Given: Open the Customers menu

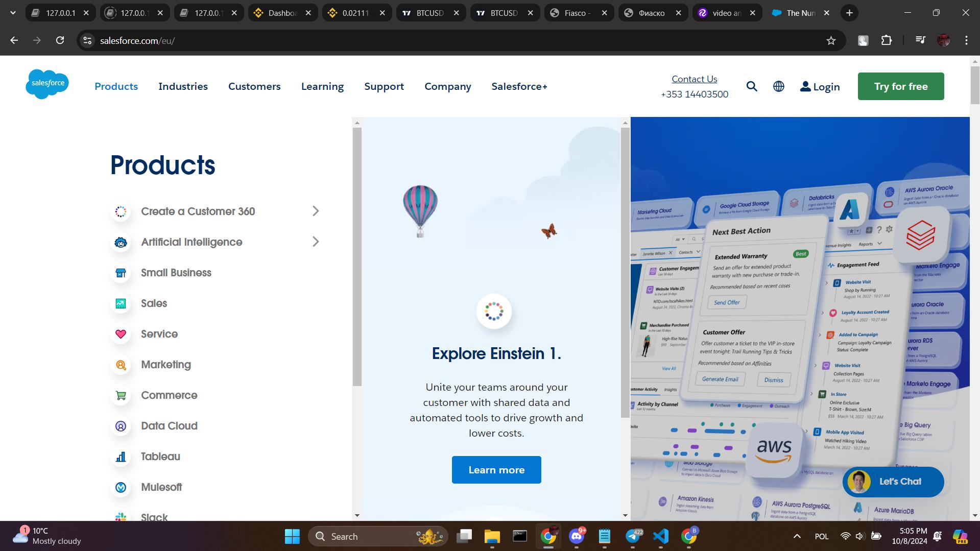Looking at the screenshot, I should [x=254, y=86].
